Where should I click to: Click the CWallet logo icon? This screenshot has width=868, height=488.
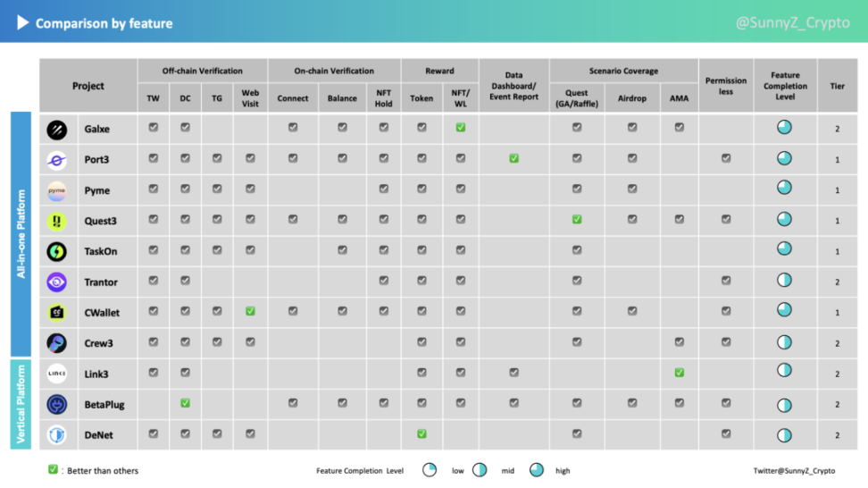pyautogui.click(x=56, y=313)
